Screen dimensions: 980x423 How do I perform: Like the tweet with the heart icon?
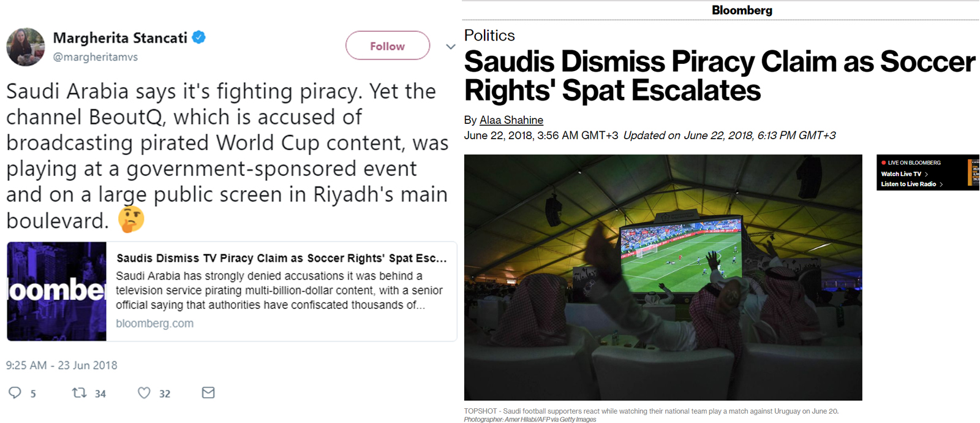coord(144,393)
